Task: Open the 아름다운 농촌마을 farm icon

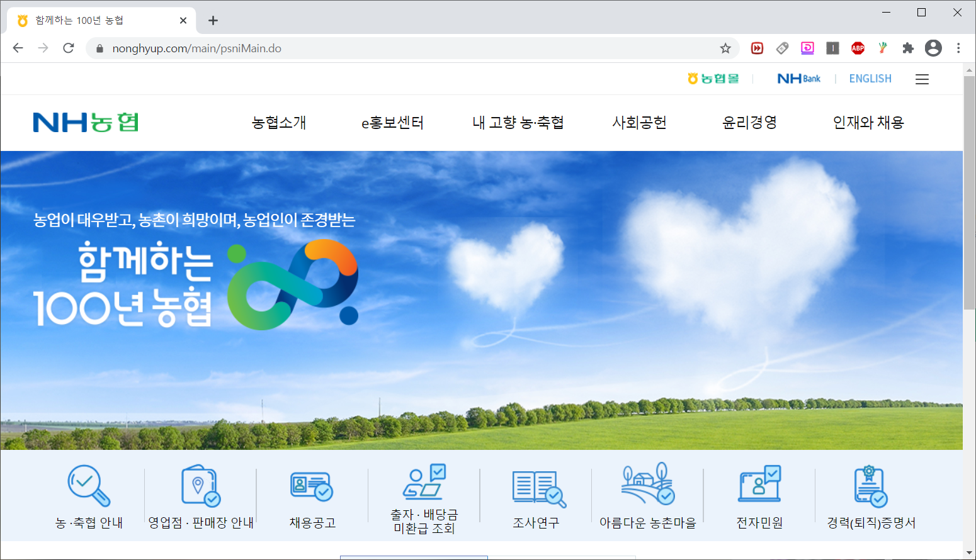Action: coord(648,483)
